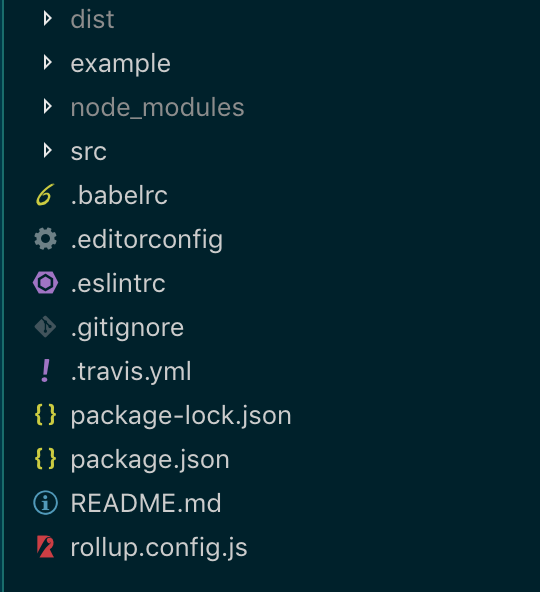Click the gear icon next to .editorconfig

click(x=45, y=239)
